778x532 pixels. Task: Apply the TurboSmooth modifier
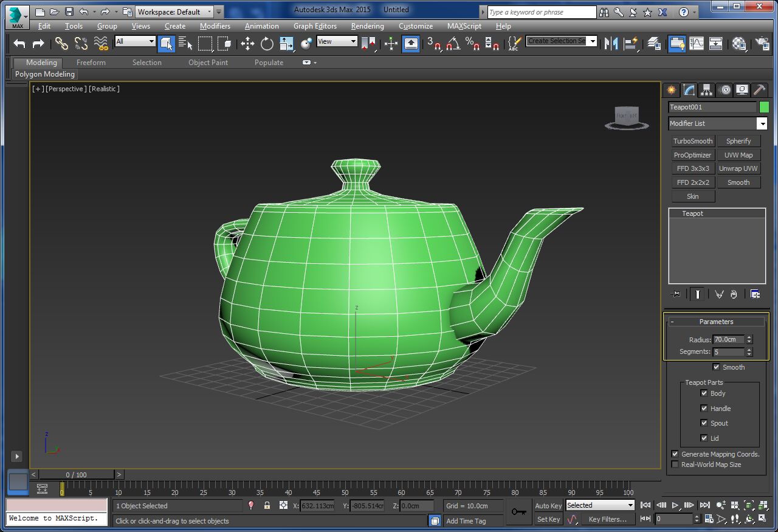[x=692, y=140]
